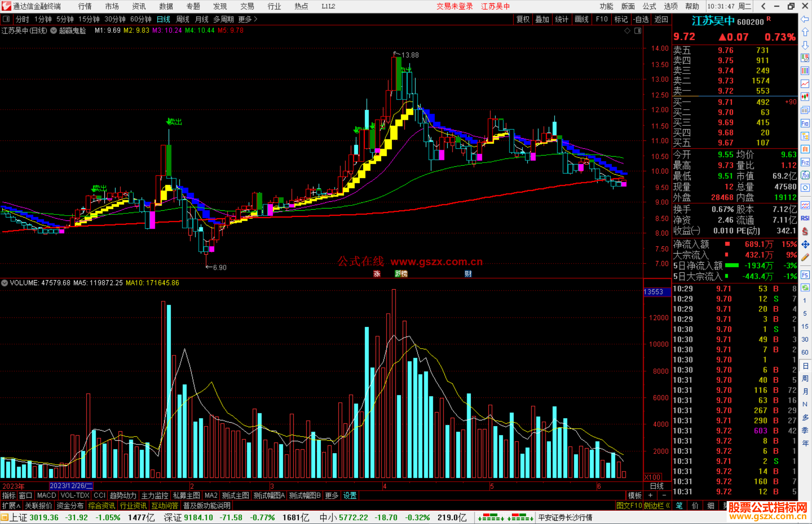Click the candlestick chart icon in right sidebar

(805, 97)
